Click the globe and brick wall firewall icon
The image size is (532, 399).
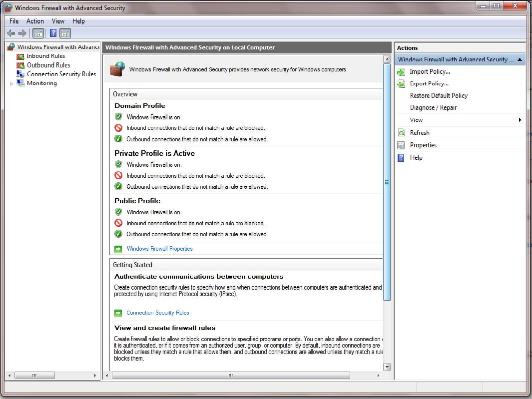coord(117,69)
